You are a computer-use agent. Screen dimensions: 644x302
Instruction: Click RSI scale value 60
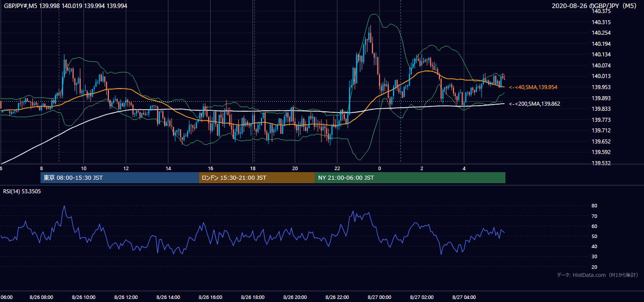tap(595, 226)
